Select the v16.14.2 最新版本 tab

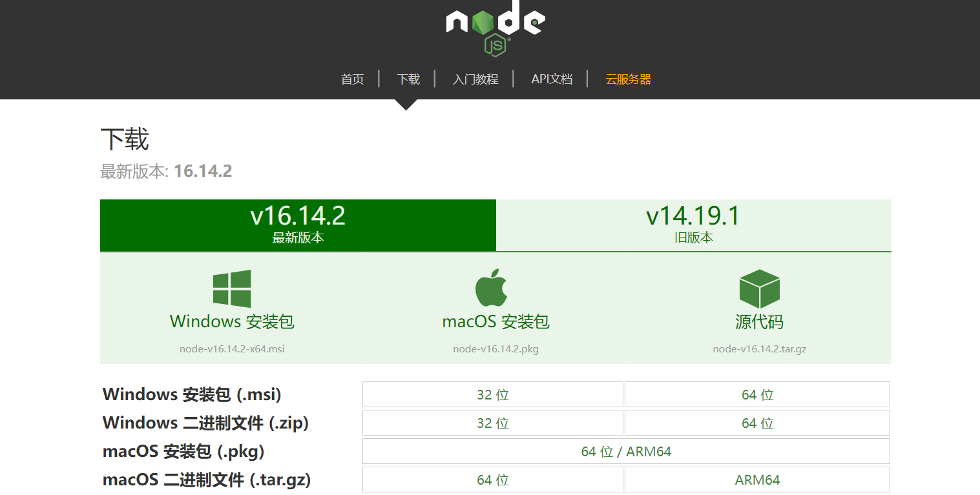click(x=298, y=225)
